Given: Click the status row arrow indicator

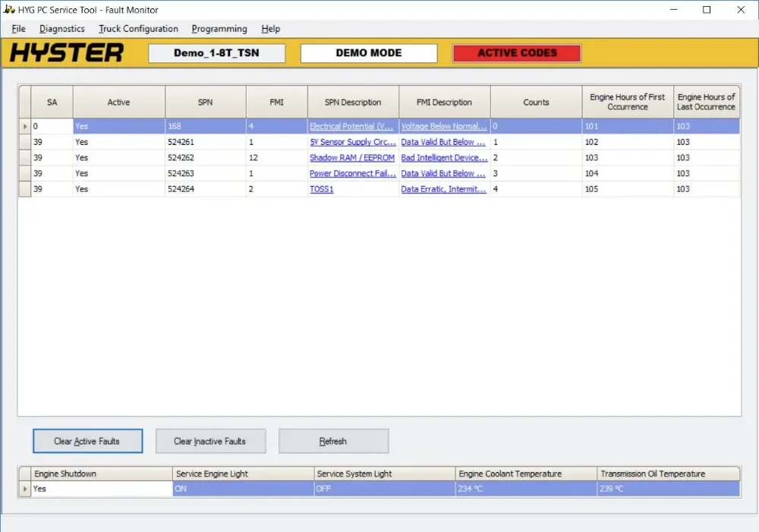Looking at the screenshot, I should tap(25, 489).
